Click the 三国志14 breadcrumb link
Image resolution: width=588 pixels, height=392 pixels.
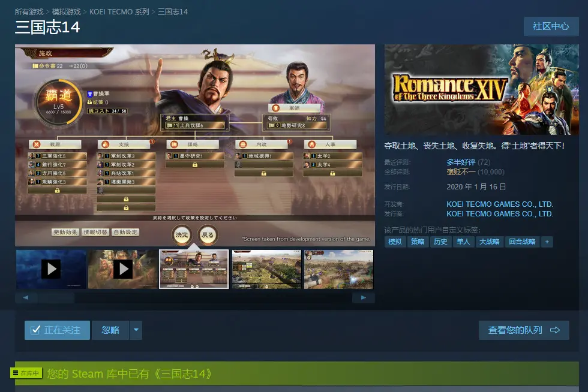coord(173,11)
